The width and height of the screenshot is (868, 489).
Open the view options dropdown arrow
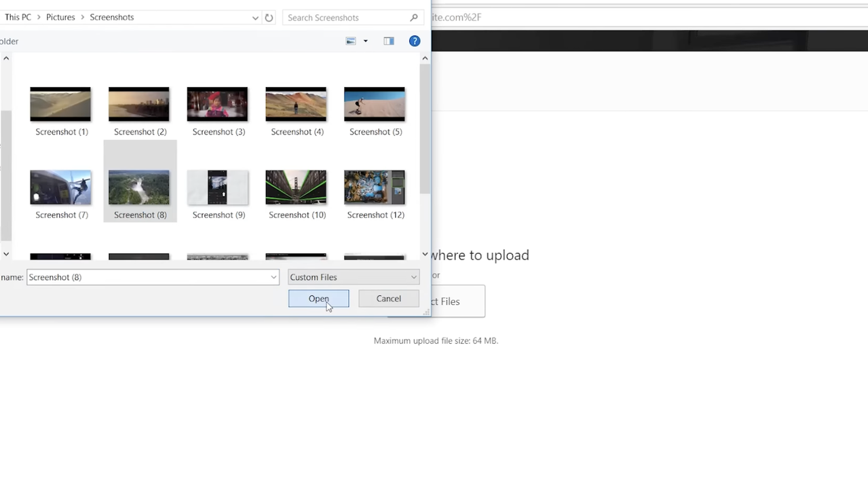366,41
